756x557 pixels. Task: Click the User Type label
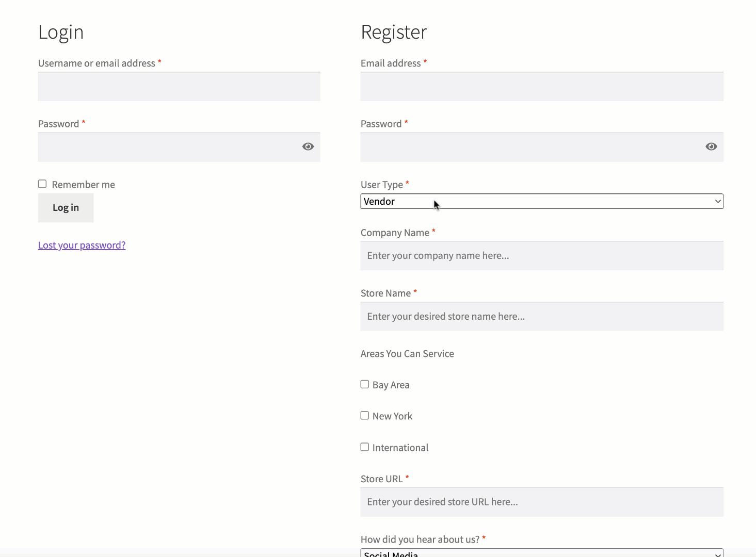pos(382,185)
